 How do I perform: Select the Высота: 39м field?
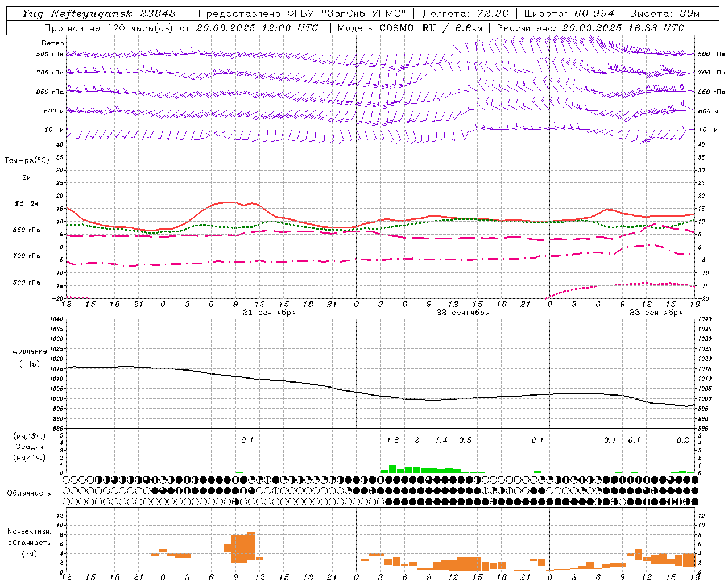pos(665,14)
